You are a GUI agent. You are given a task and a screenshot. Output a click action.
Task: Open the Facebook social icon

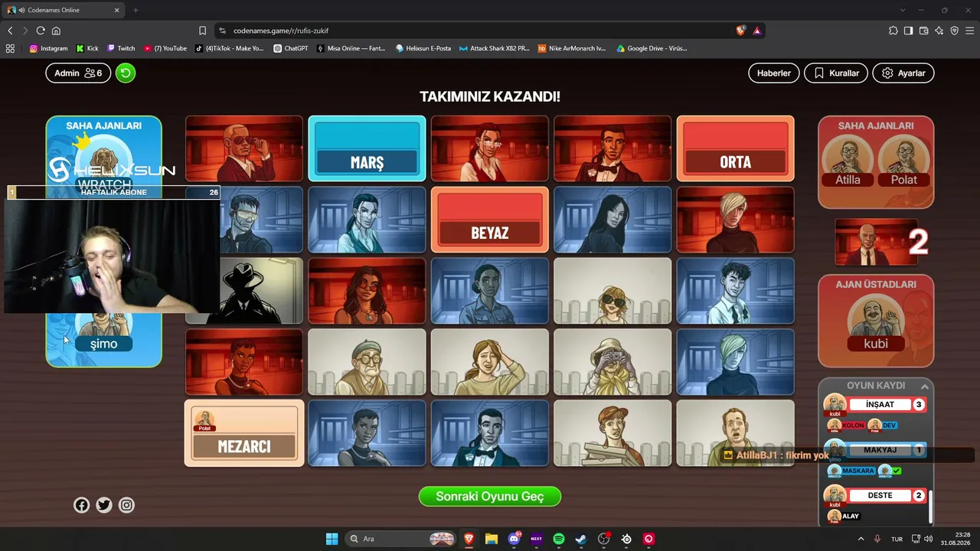pyautogui.click(x=82, y=505)
